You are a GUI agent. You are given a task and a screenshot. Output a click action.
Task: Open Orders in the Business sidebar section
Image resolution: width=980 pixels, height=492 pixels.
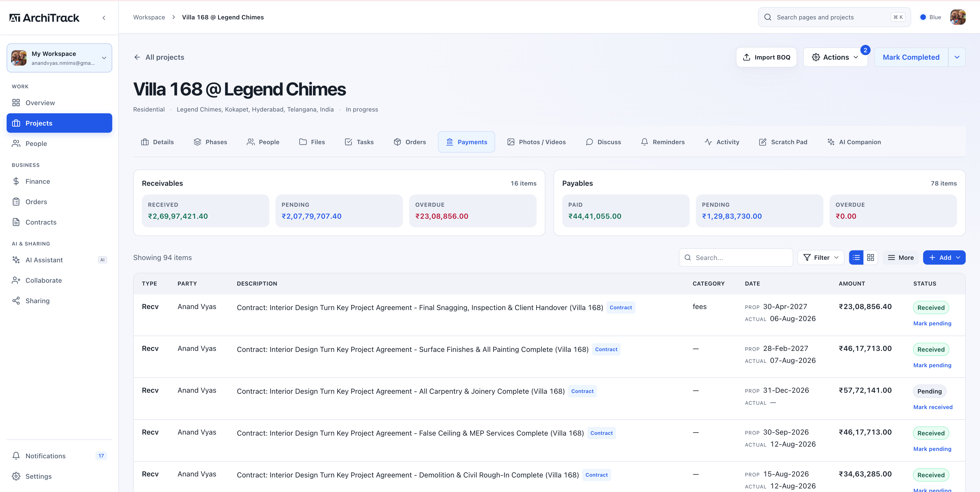(x=59, y=202)
